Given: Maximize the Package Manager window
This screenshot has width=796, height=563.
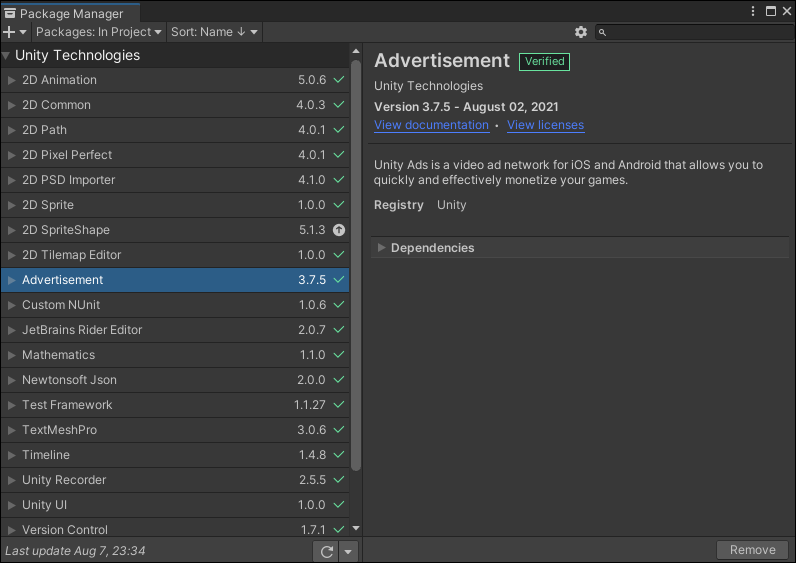Looking at the screenshot, I should pos(771,11).
